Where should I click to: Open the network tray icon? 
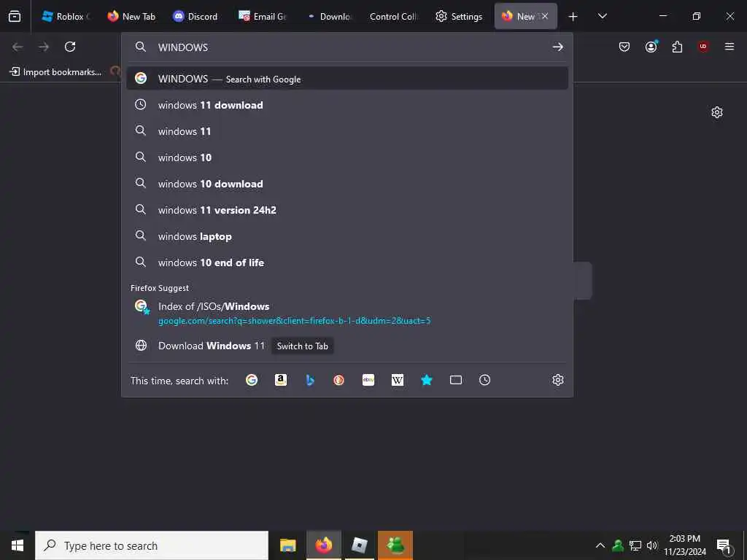635,545
